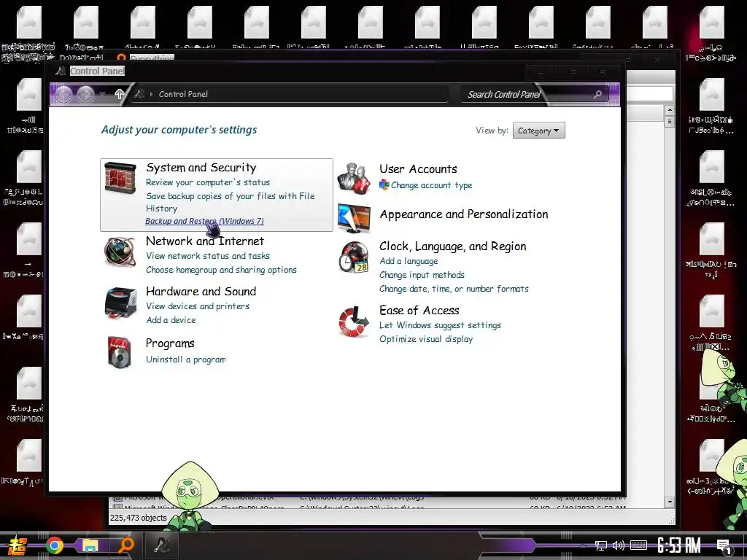Click the Ease of Access circular icon
Screen dimensions: 747x560
pyautogui.click(x=354, y=322)
